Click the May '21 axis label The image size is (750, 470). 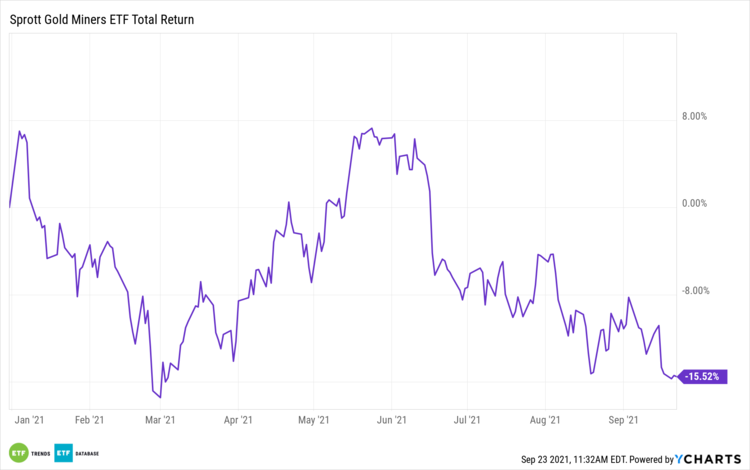click(x=314, y=421)
